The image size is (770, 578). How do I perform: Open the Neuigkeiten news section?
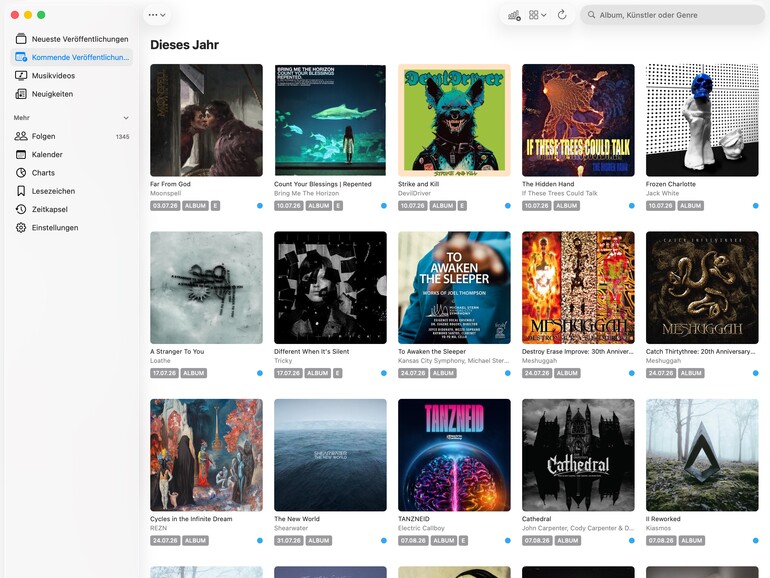72,94
